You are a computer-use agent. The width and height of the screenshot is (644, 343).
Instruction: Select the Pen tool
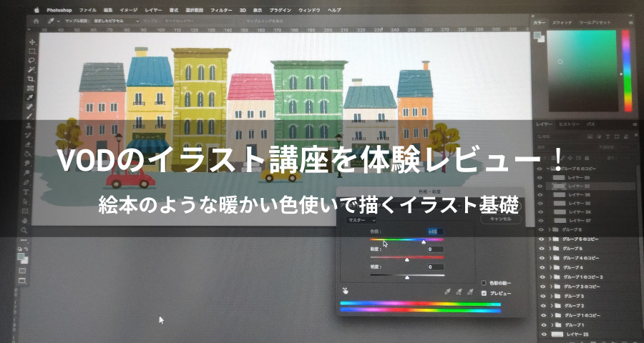point(26,182)
